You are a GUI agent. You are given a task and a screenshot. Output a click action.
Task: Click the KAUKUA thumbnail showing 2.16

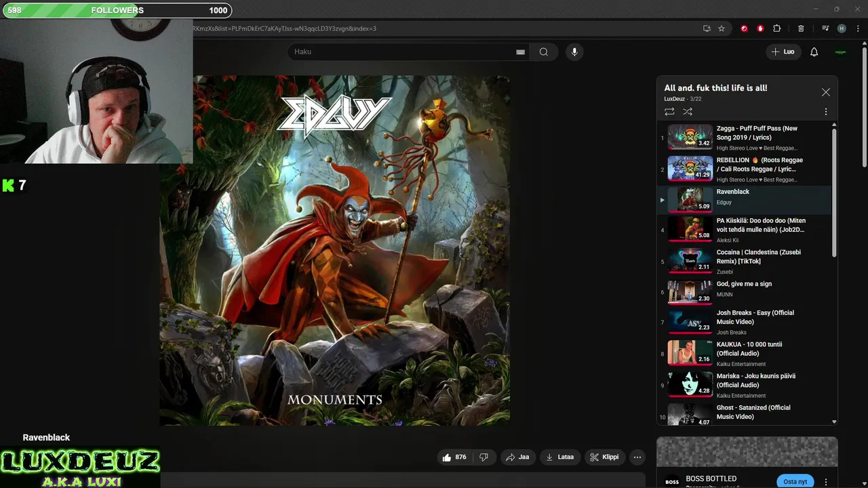pyautogui.click(x=690, y=352)
